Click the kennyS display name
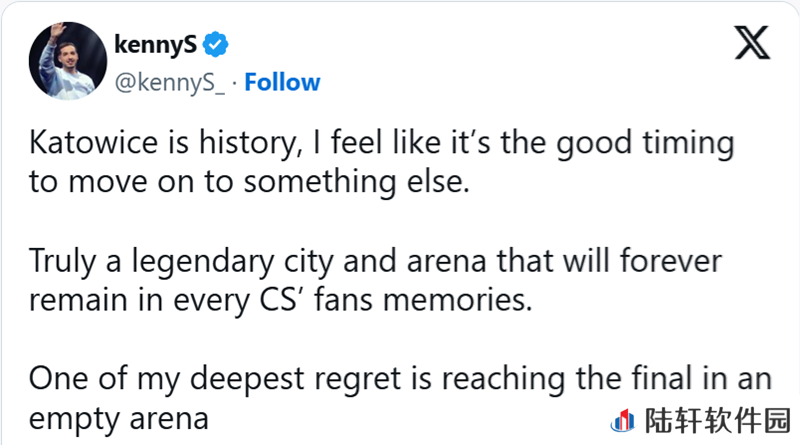The image size is (800, 445). 155,44
